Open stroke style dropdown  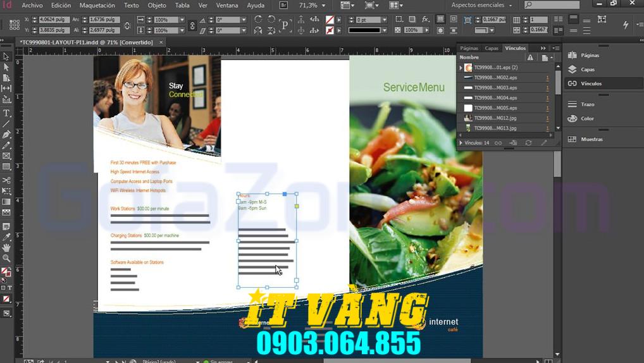click(x=385, y=30)
